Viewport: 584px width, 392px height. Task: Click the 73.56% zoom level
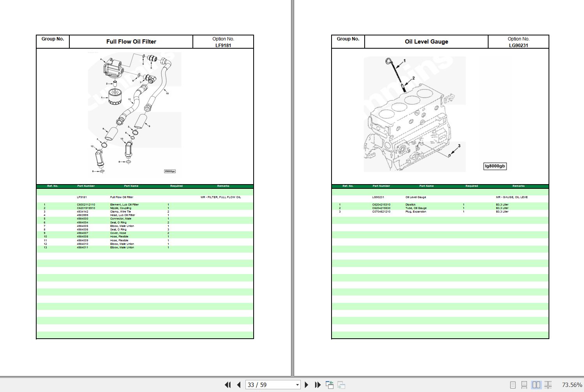tap(572, 385)
